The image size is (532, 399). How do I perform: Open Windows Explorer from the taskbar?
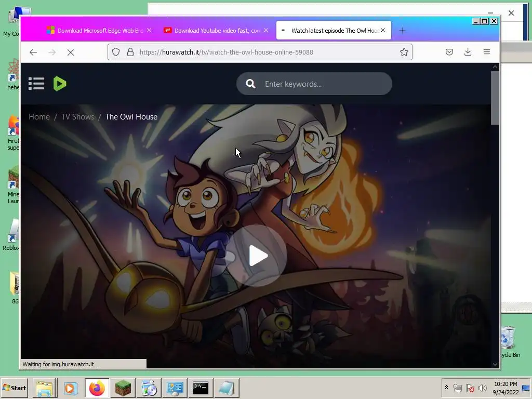pos(45,388)
